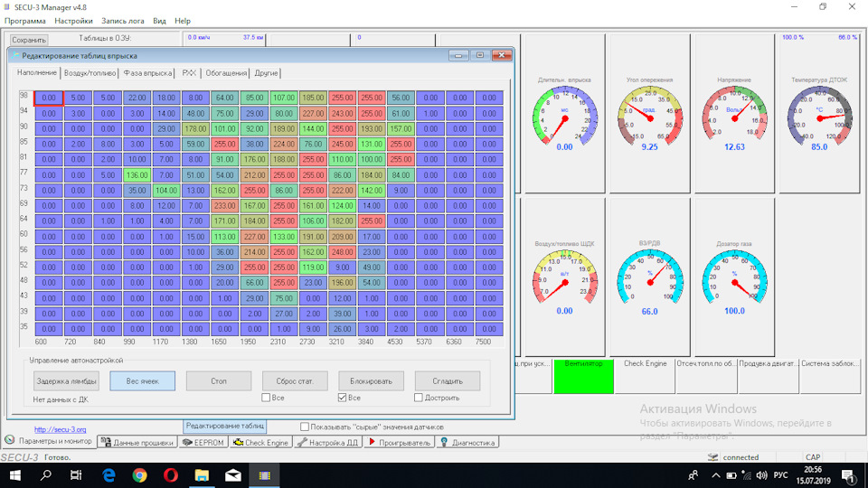This screenshot has height=488, width=868.
Task: Click the Стоп autotune button
Action: (219, 381)
